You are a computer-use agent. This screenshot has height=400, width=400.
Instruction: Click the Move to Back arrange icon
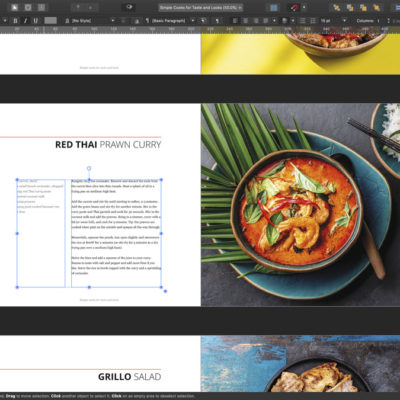coord(337,7)
